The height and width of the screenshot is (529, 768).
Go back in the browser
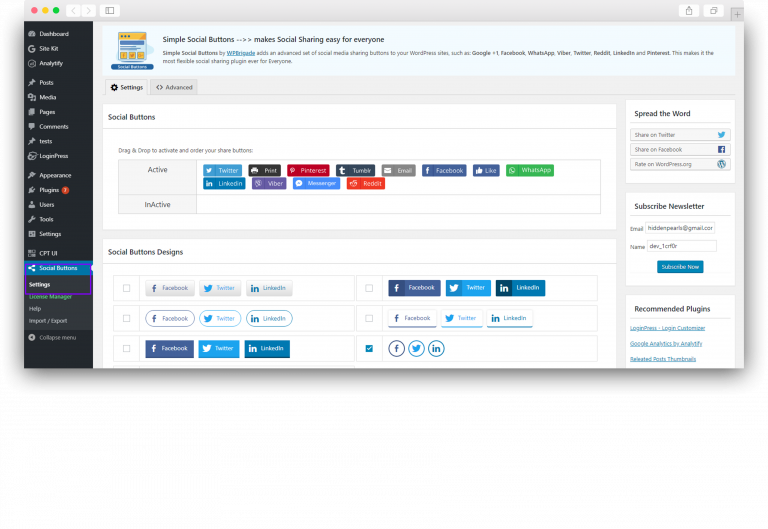[73, 10]
